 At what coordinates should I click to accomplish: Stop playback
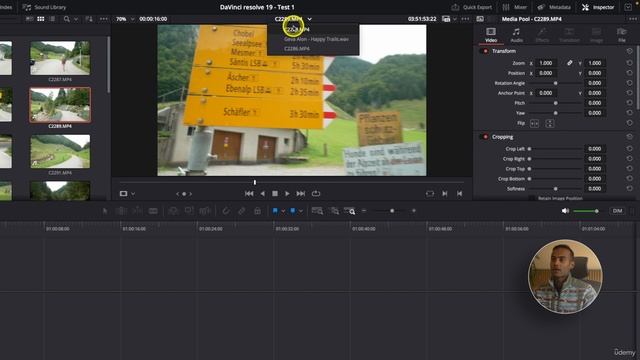click(275, 193)
